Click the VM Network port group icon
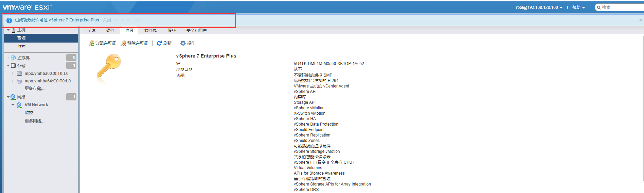The width and height of the screenshot is (644, 193). click(19, 105)
